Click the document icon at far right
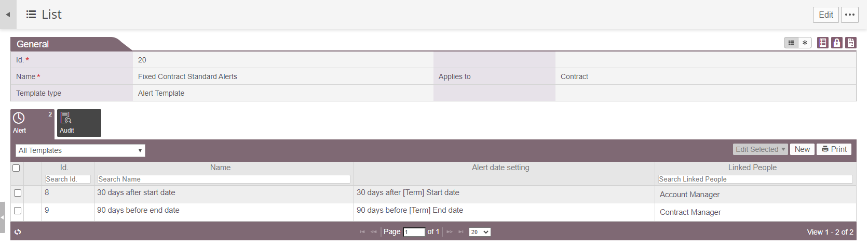The height and width of the screenshot is (245, 868). coord(851,43)
